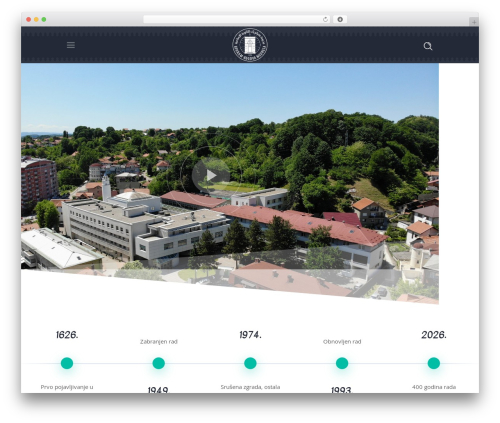Select the Zabranjen rad timeline dot

pyautogui.click(x=159, y=363)
